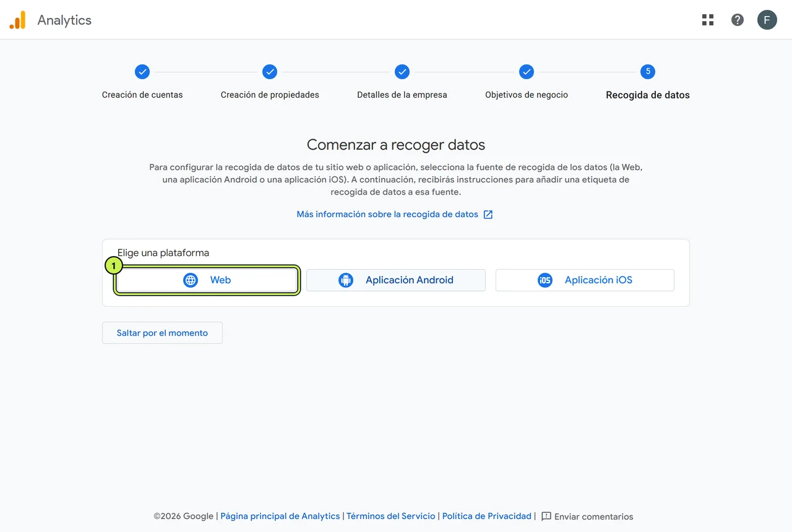Click Enviar comentarios feedback button
The width and height of the screenshot is (792, 532).
(x=587, y=517)
